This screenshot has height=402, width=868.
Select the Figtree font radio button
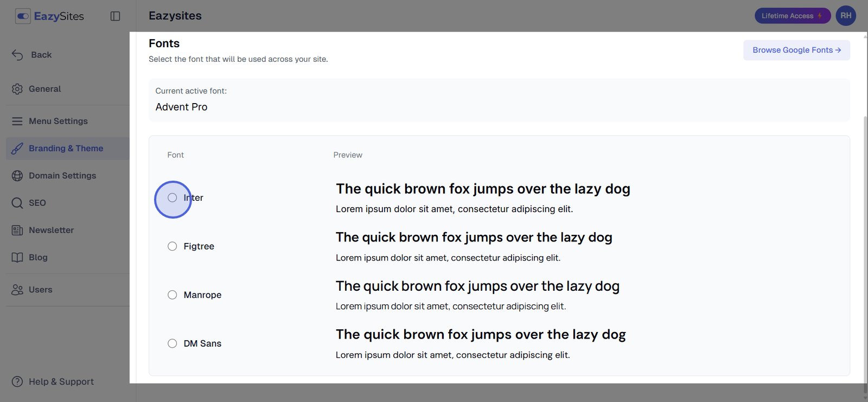(173, 246)
